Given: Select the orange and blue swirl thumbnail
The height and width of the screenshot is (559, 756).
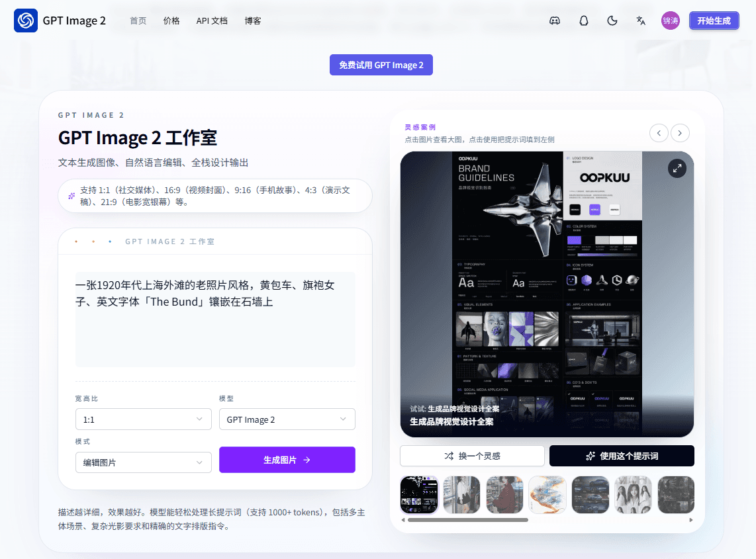Looking at the screenshot, I should [x=547, y=495].
